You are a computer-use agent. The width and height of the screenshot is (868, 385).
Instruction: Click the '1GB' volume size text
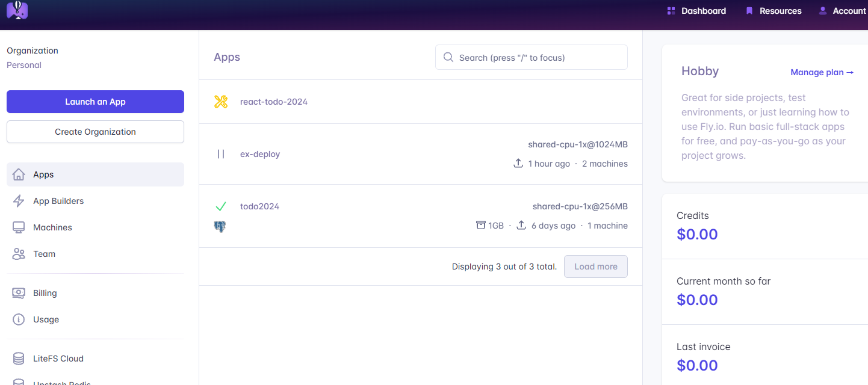[x=496, y=226]
